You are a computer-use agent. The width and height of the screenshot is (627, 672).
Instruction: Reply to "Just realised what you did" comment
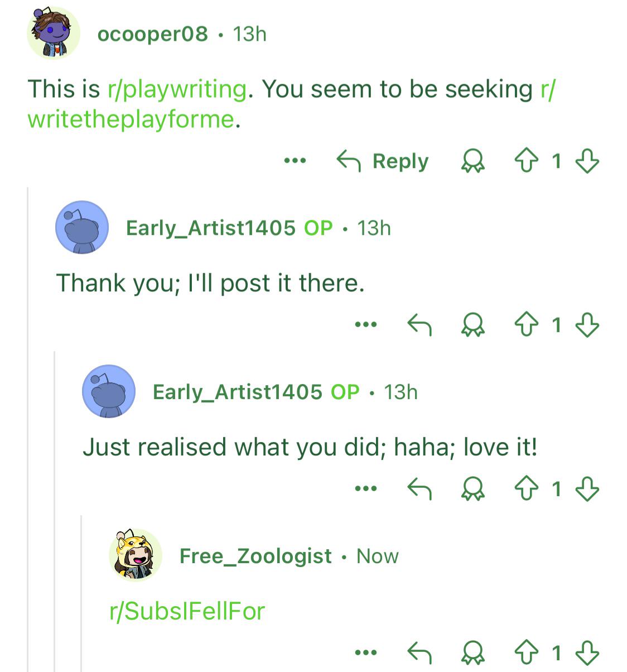pos(419,489)
